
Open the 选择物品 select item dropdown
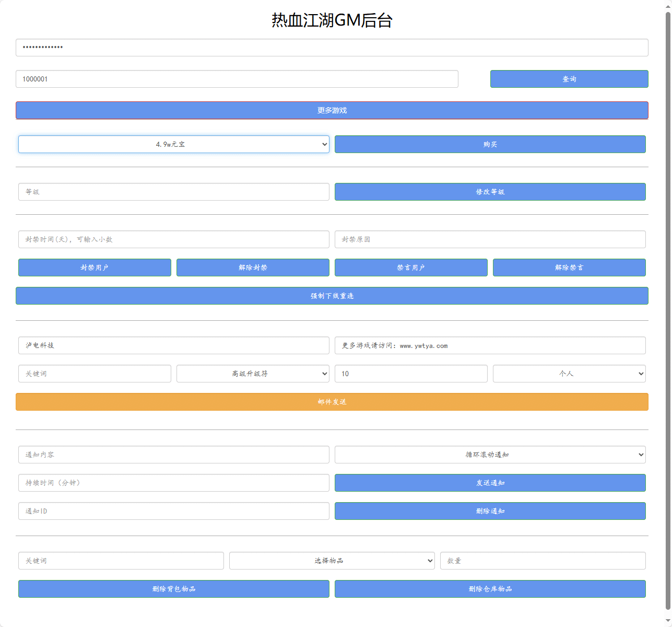click(x=332, y=561)
